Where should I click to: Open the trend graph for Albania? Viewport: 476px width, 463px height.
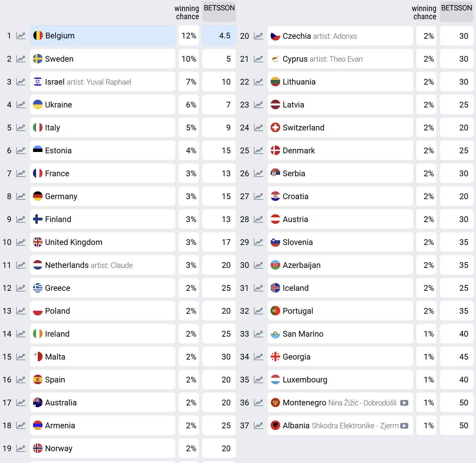point(258,426)
